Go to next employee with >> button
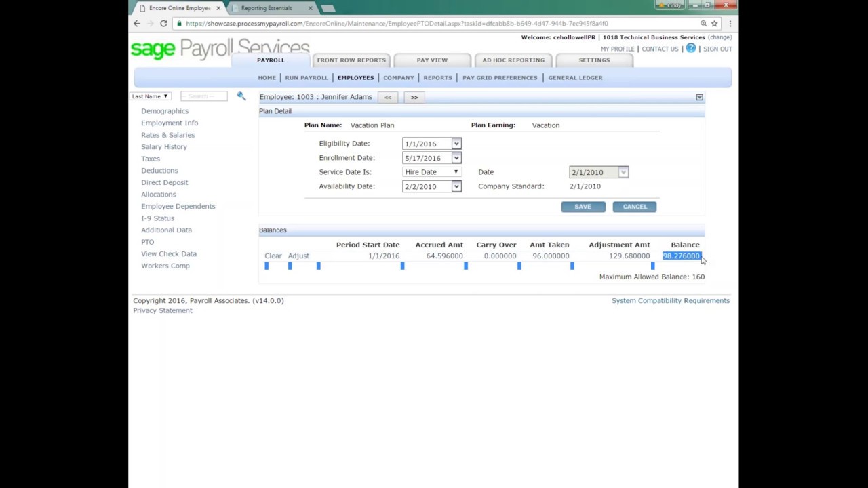Viewport: 868px width, 488px height. pyautogui.click(x=414, y=97)
